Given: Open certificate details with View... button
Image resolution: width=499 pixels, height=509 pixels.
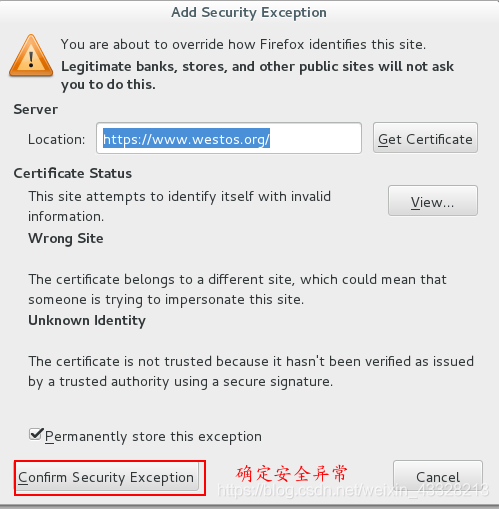Looking at the screenshot, I should coord(433,201).
